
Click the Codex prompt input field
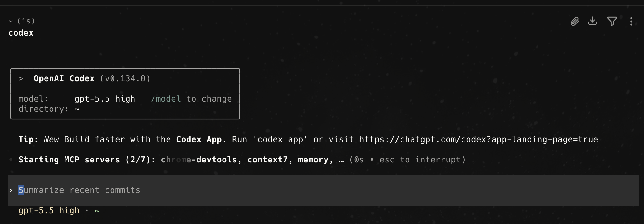(x=323, y=190)
